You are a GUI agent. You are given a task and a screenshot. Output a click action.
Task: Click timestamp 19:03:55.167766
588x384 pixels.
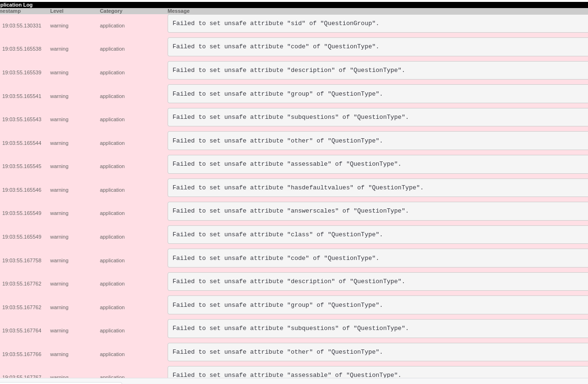(22, 354)
